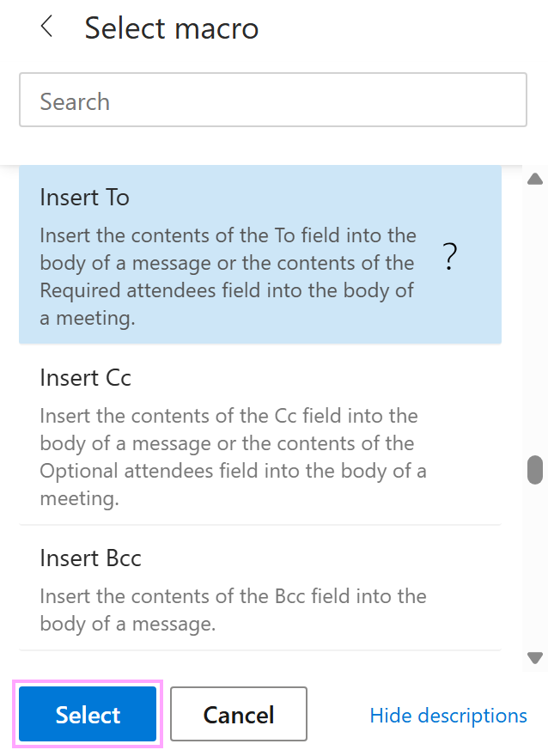Click inside the Search field
548x756 pixels.
tap(273, 100)
